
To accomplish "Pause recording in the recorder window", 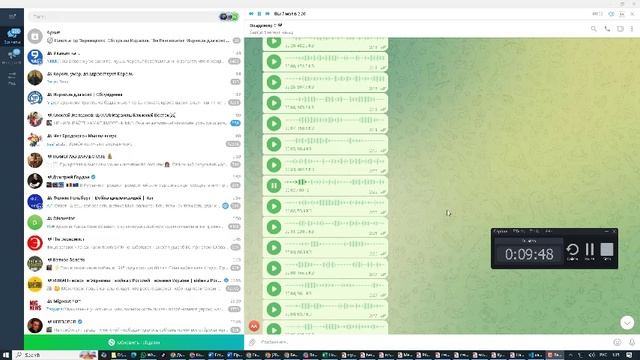I will [590, 250].
